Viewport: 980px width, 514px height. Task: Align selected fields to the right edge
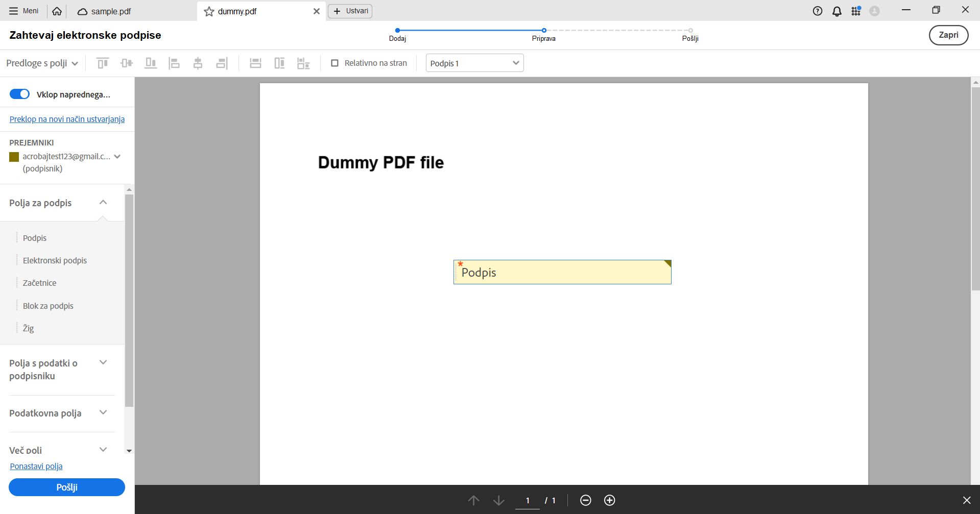(222, 63)
